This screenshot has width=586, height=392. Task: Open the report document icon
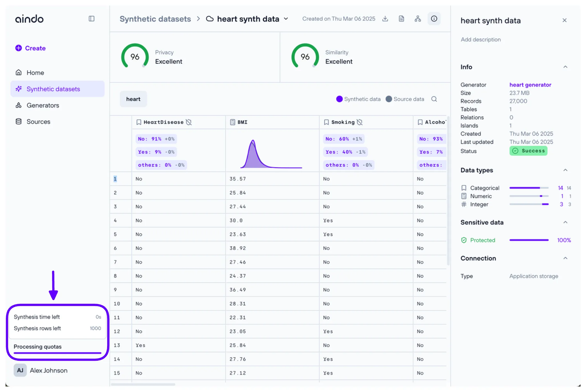pos(401,19)
